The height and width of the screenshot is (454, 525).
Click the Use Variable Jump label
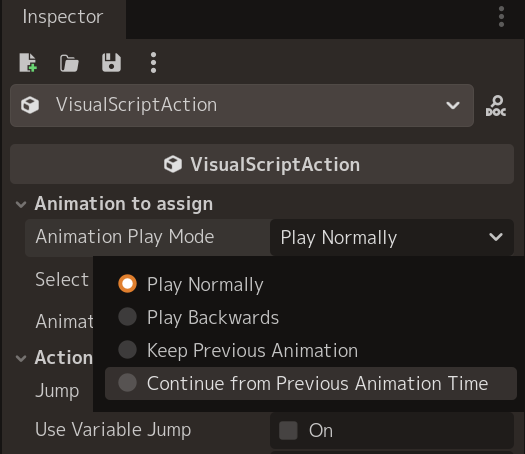pyautogui.click(x=113, y=430)
